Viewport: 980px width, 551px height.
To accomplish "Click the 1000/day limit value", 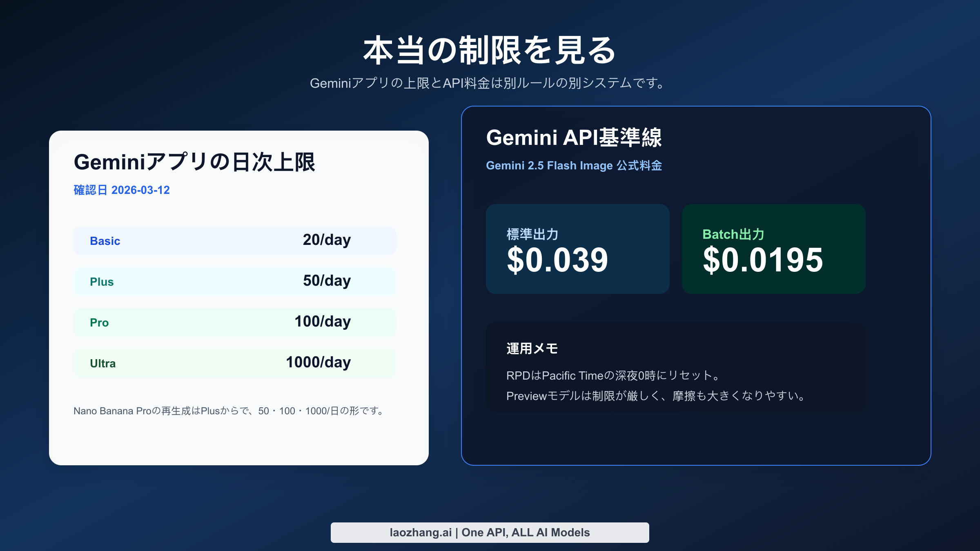I will point(318,362).
